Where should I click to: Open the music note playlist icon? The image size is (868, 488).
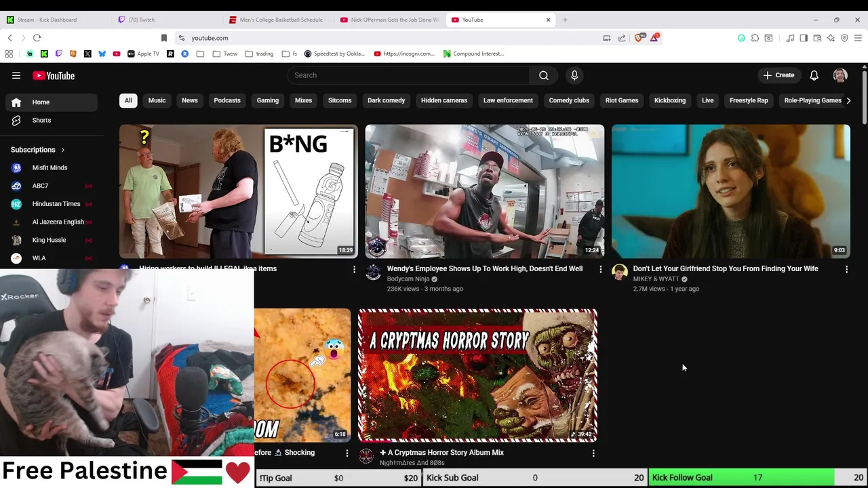(x=790, y=38)
